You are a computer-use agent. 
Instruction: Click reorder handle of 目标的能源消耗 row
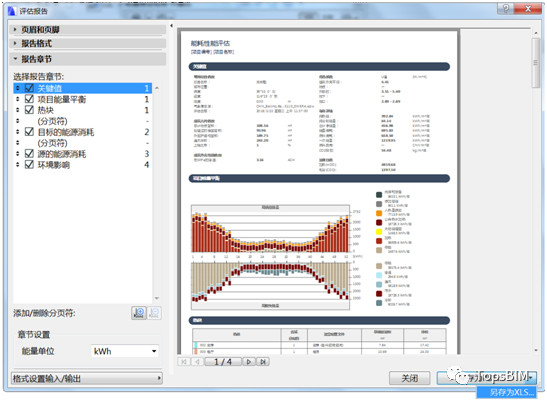[x=18, y=132]
